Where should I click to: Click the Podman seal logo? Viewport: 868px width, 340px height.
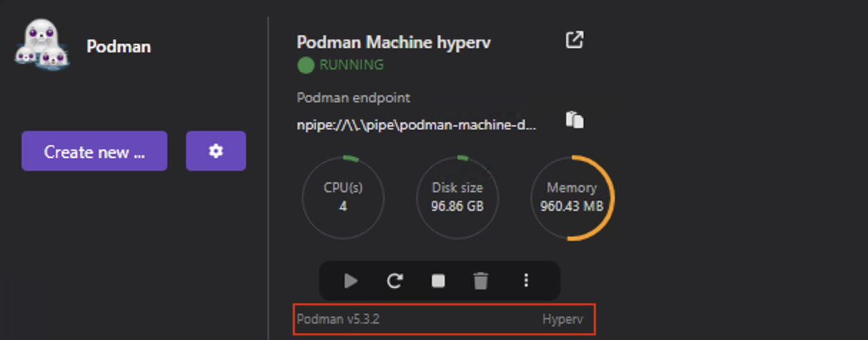[41, 46]
